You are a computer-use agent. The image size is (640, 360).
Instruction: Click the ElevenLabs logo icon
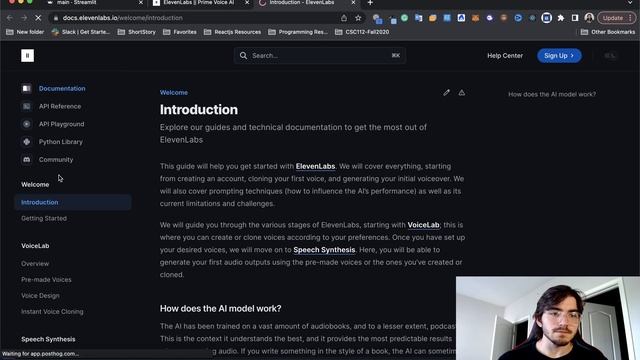[x=27, y=56]
